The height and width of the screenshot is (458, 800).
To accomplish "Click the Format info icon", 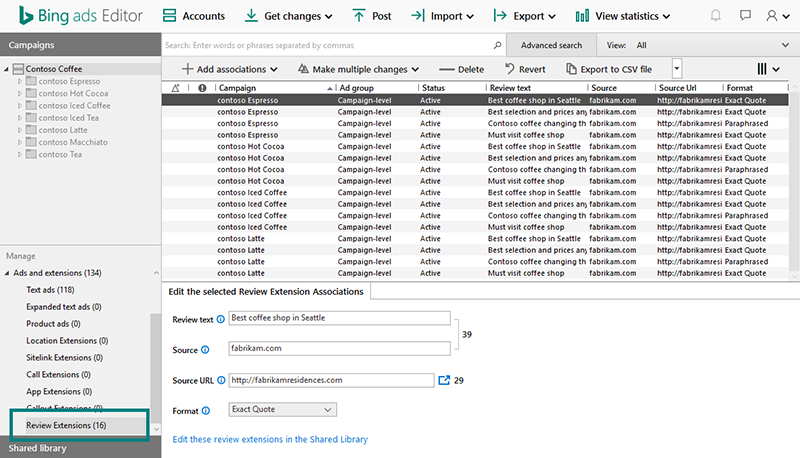I will coord(206,411).
